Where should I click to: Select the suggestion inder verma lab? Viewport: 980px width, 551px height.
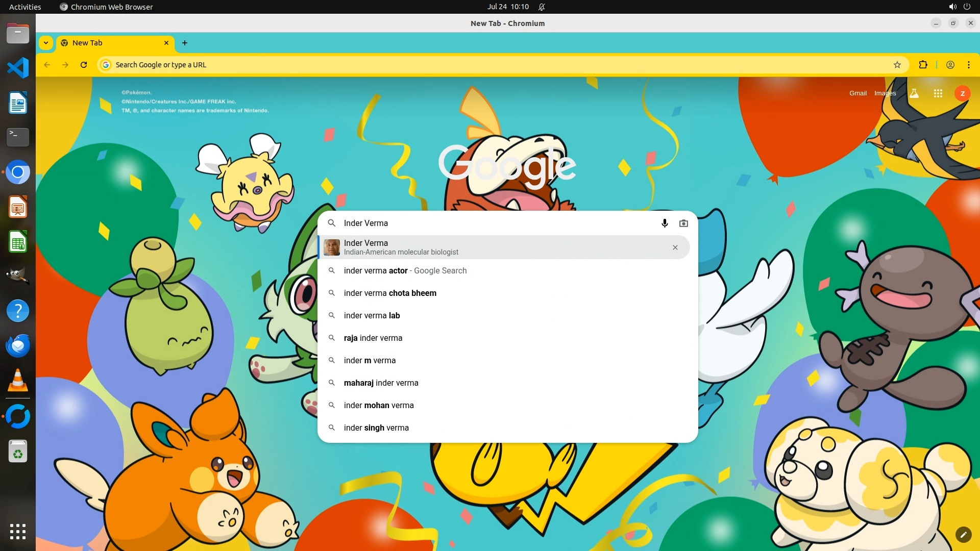click(x=372, y=316)
